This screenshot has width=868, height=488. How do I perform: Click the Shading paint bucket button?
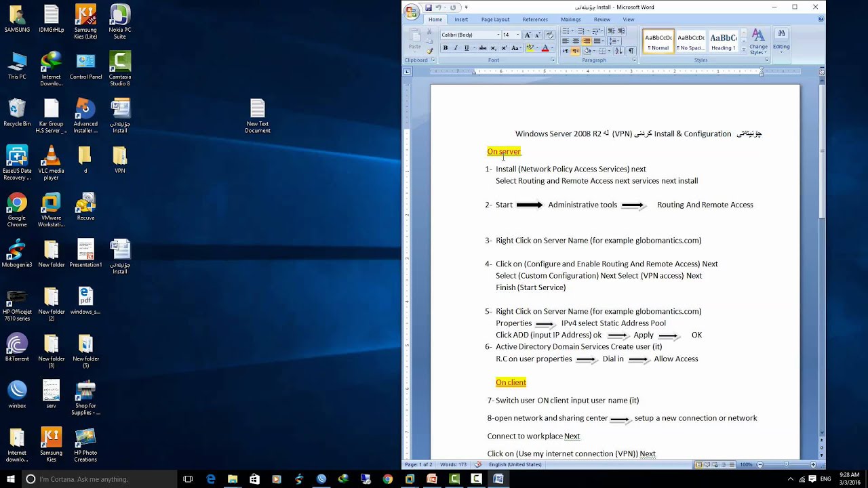point(587,51)
